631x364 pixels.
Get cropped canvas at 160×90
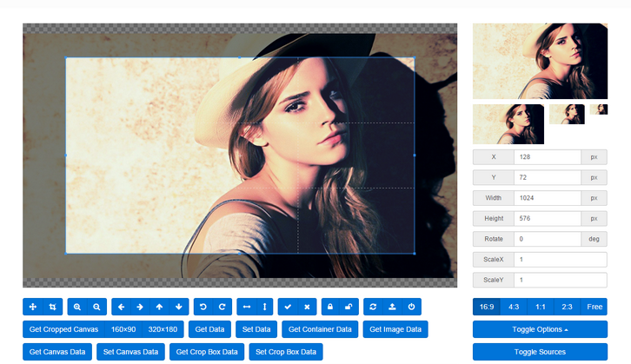(123, 329)
